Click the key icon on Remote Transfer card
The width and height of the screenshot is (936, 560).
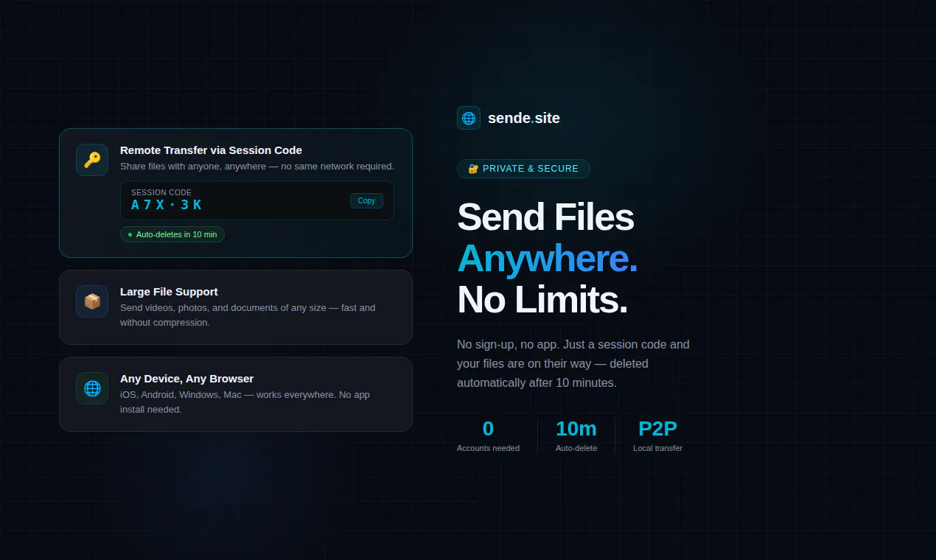(x=92, y=160)
